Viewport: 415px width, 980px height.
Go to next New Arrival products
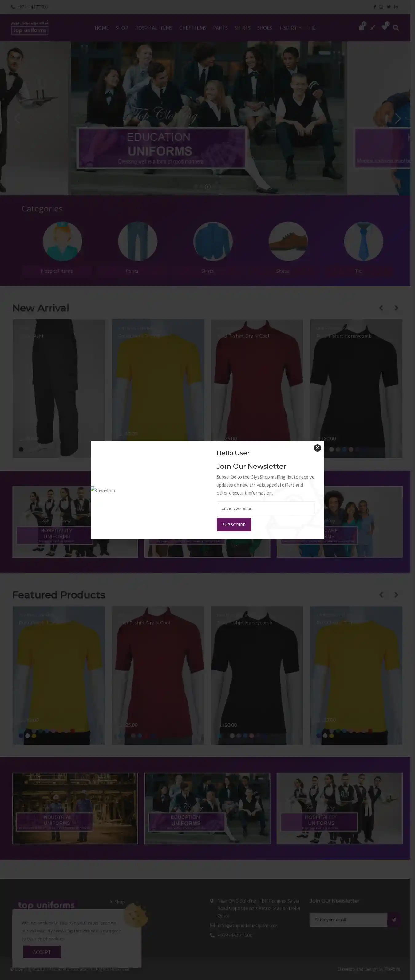point(396,308)
